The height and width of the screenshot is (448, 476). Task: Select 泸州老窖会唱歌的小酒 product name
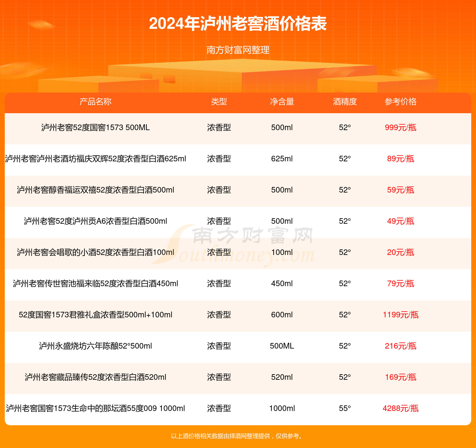[95, 252]
